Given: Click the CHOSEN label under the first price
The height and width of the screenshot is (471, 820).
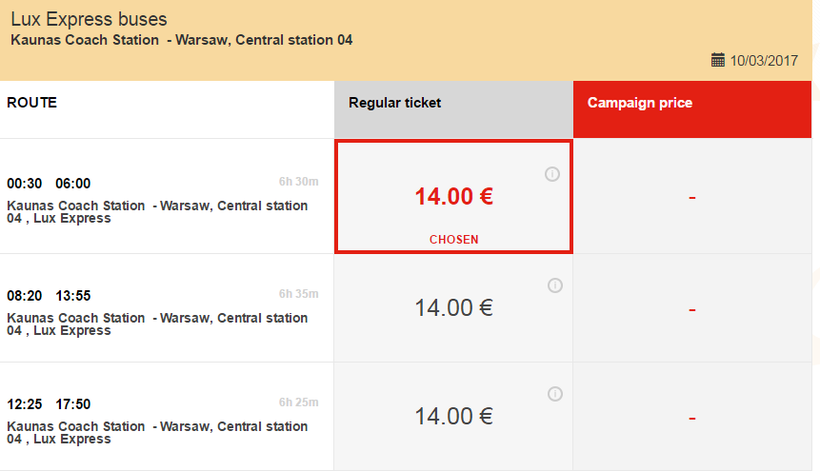Looking at the screenshot, I should coord(454,239).
